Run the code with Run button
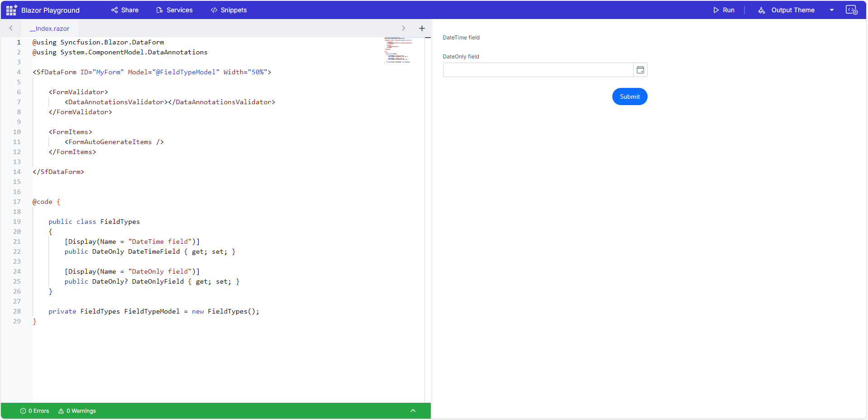The width and height of the screenshot is (868, 420). pos(724,10)
